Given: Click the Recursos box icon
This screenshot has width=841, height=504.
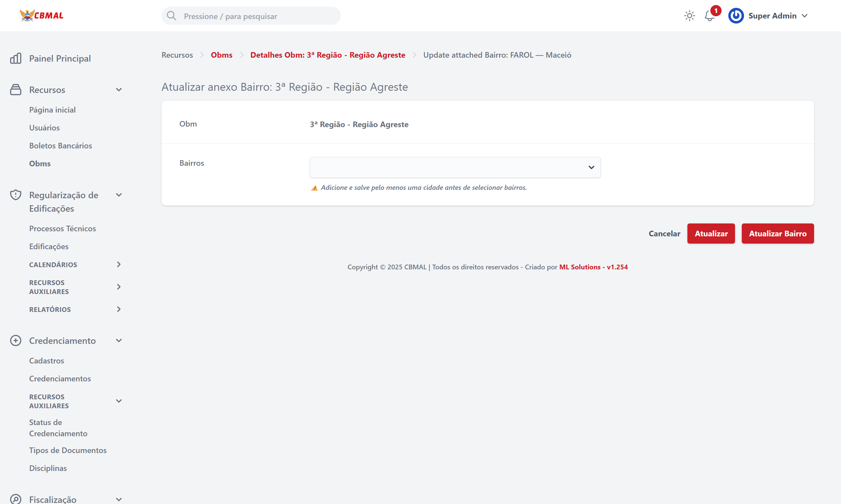Looking at the screenshot, I should pyautogui.click(x=16, y=90).
